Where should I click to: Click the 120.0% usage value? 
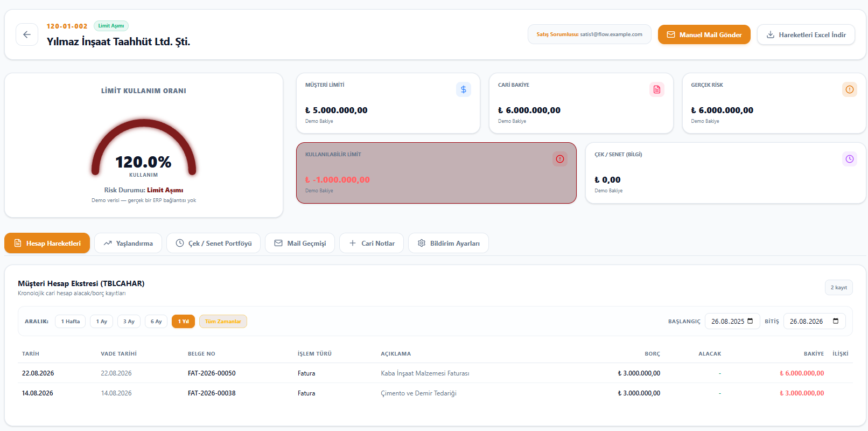pos(143,162)
